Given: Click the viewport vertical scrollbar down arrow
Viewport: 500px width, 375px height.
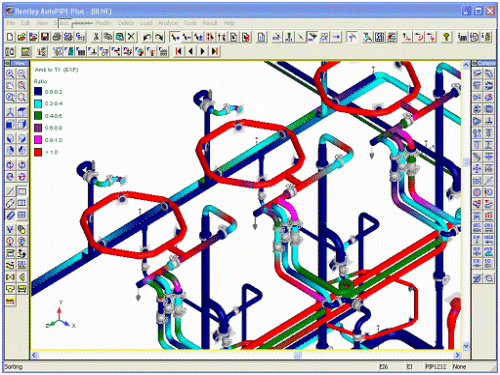Looking at the screenshot, I should coord(466,346).
